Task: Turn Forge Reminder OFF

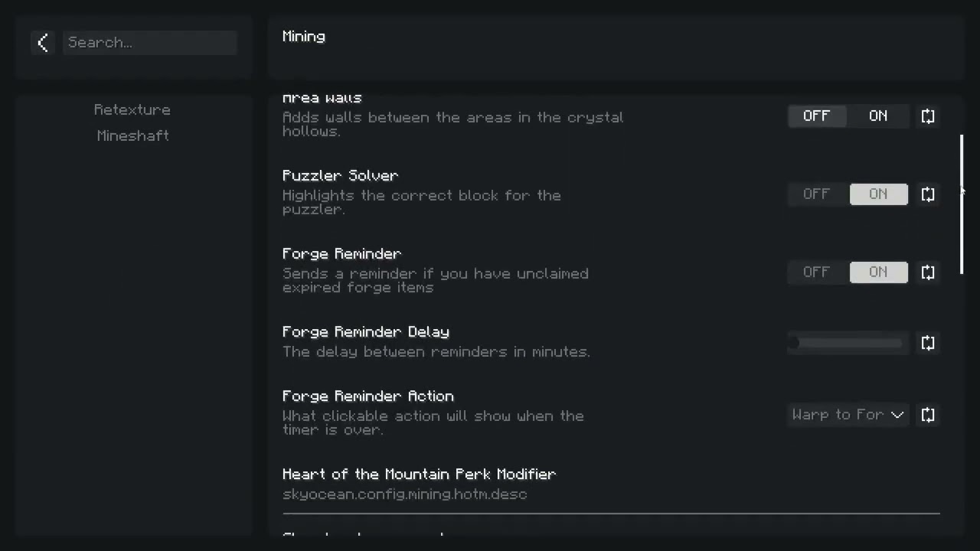Action: [x=816, y=272]
